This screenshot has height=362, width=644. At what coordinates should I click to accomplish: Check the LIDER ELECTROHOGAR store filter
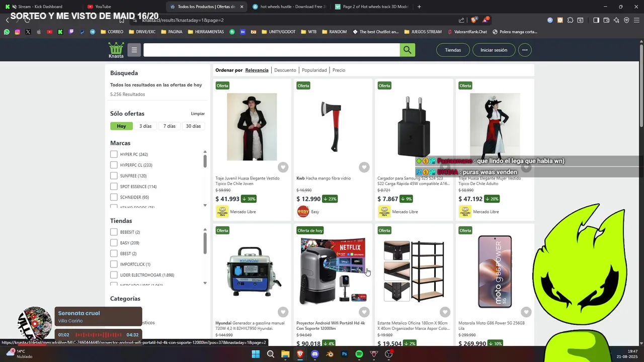[x=114, y=275]
